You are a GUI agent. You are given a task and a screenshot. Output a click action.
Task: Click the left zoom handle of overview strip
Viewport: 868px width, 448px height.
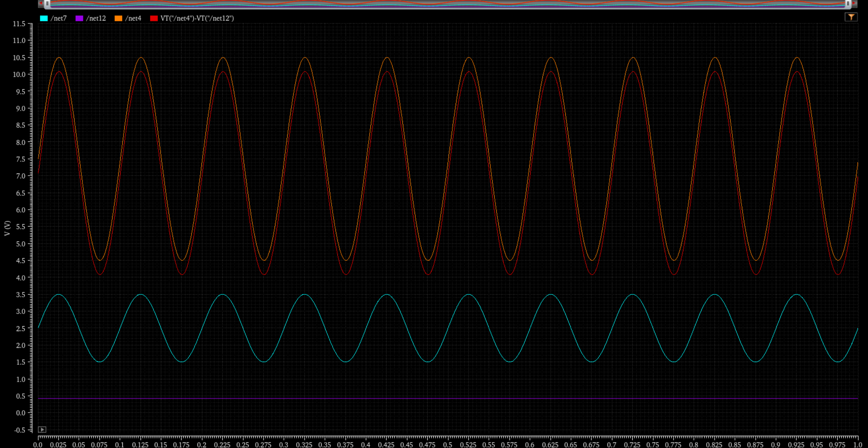click(x=48, y=3)
